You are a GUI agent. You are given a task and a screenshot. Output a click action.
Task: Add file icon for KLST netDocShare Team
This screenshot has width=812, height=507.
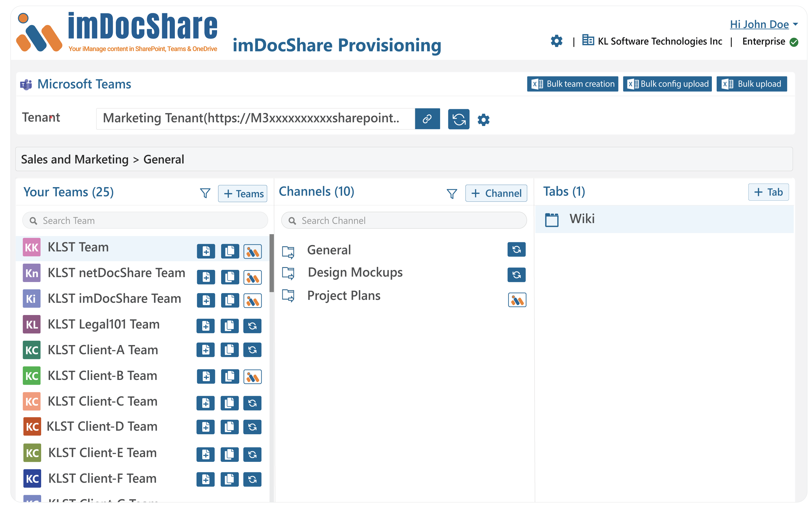(x=206, y=277)
